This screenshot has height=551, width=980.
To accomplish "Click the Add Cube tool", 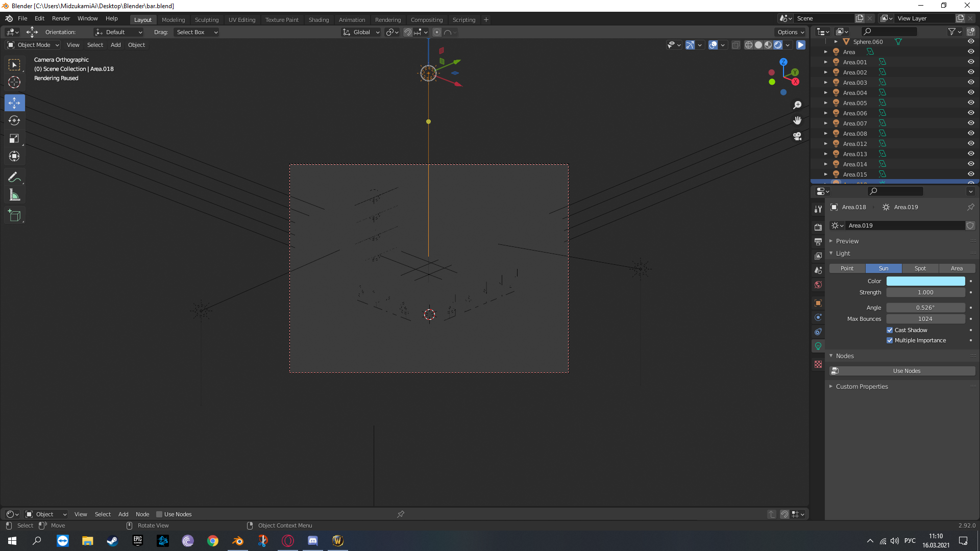I will (x=14, y=216).
